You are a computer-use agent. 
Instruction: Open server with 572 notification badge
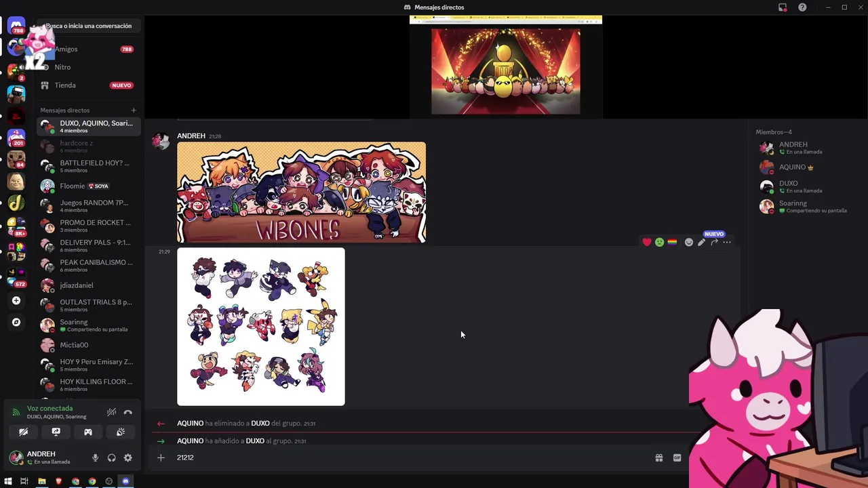click(16, 279)
